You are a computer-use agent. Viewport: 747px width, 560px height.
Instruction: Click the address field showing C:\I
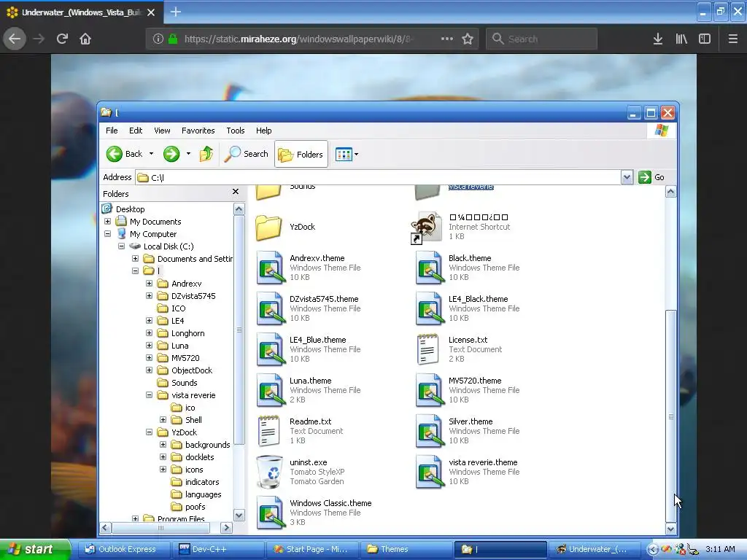pyautogui.click(x=379, y=177)
